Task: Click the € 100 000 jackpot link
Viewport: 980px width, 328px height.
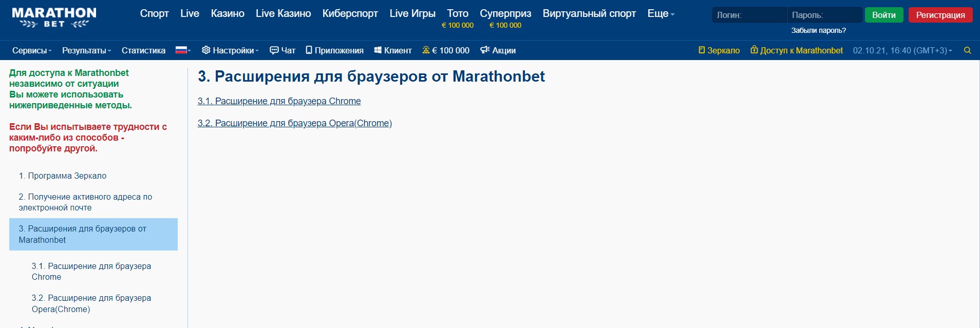Action: click(x=446, y=50)
